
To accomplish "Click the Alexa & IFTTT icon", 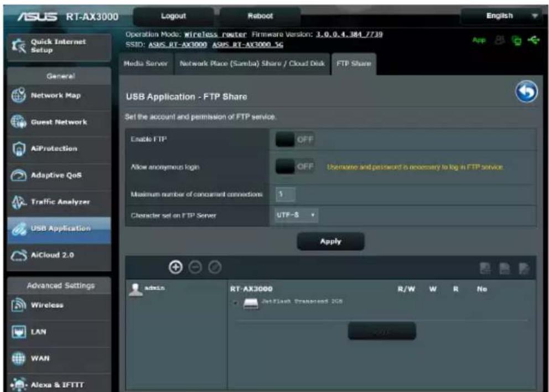I will [x=19, y=384].
